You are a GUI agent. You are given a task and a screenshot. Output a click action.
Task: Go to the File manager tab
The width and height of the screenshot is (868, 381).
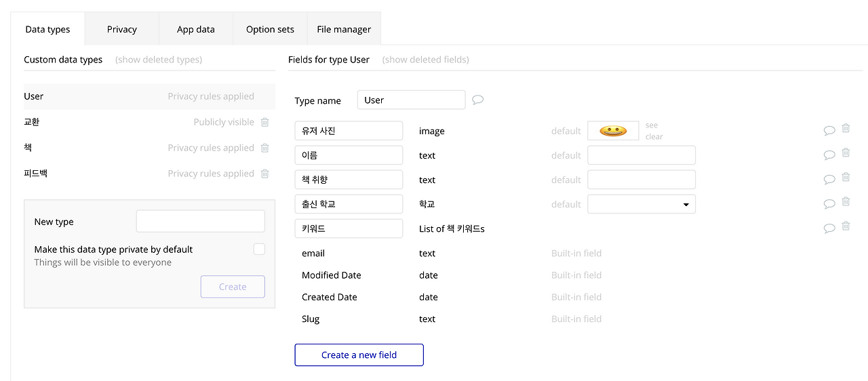[344, 29]
